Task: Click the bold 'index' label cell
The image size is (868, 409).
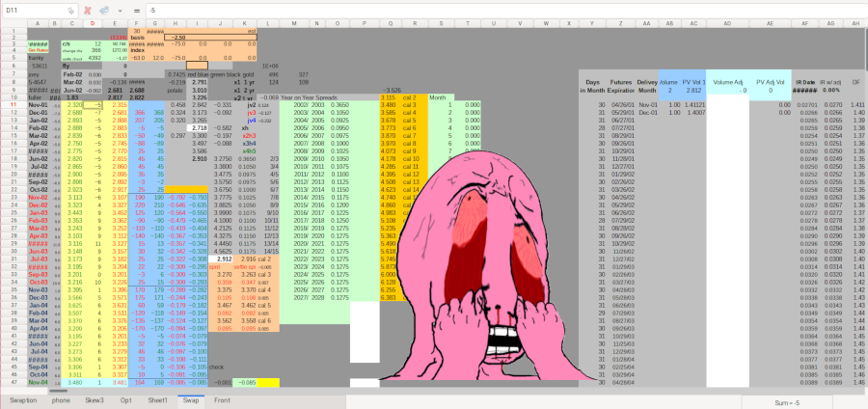Action: point(137,50)
